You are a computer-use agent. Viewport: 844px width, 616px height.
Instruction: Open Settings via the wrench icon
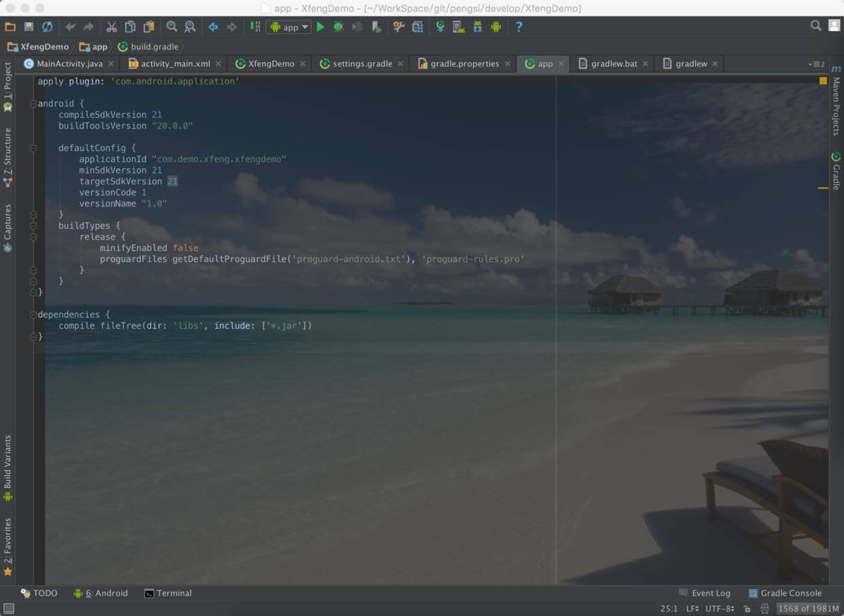coord(398,27)
